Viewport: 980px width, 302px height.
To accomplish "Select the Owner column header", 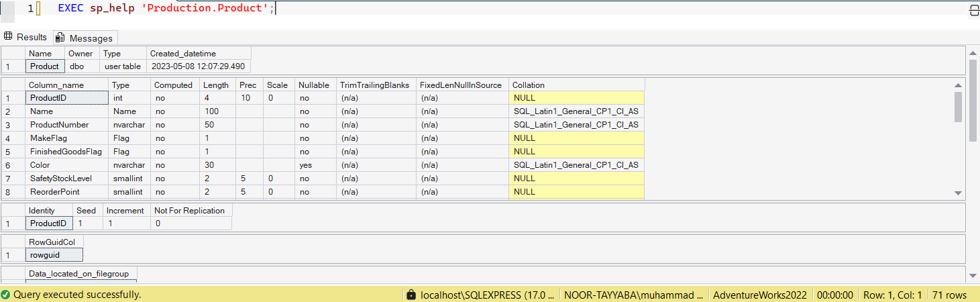I will [83, 54].
